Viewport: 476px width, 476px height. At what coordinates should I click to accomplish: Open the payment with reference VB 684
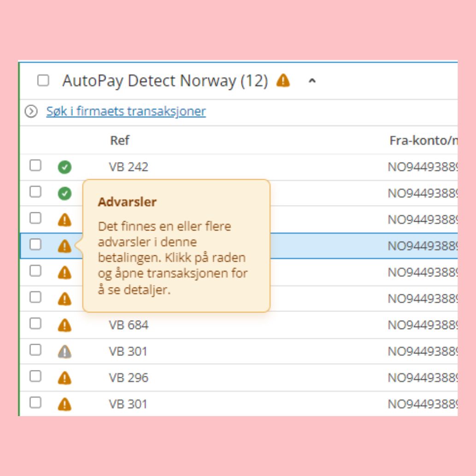click(x=129, y=325)
